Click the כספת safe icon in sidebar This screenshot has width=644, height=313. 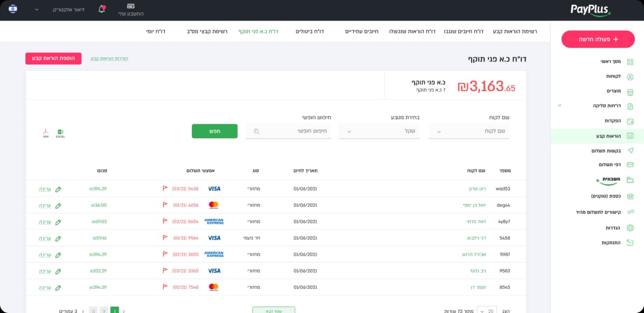pyautogui.click(x=630, y=196)
